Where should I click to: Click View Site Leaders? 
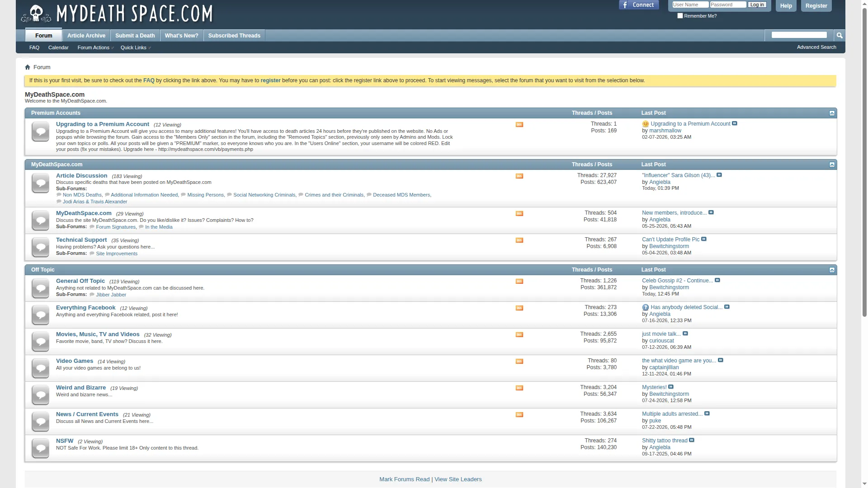(458, 479)
